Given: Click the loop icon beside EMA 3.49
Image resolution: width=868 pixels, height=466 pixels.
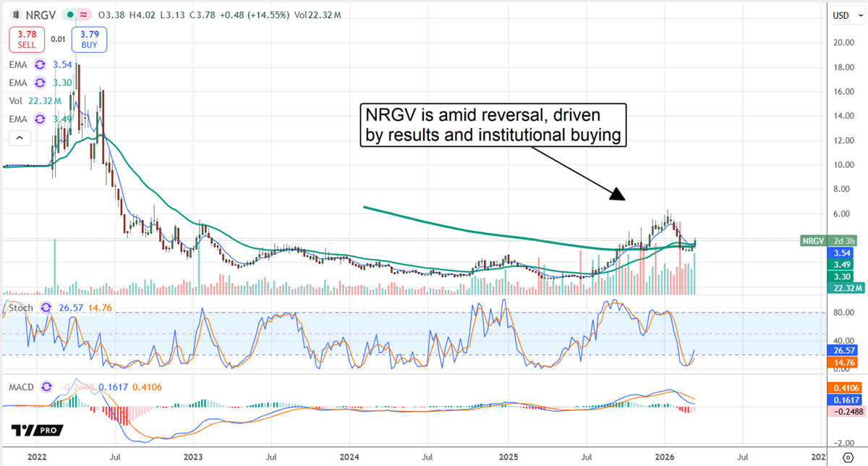Looking at the screenshot, I should tap(39, 119).
